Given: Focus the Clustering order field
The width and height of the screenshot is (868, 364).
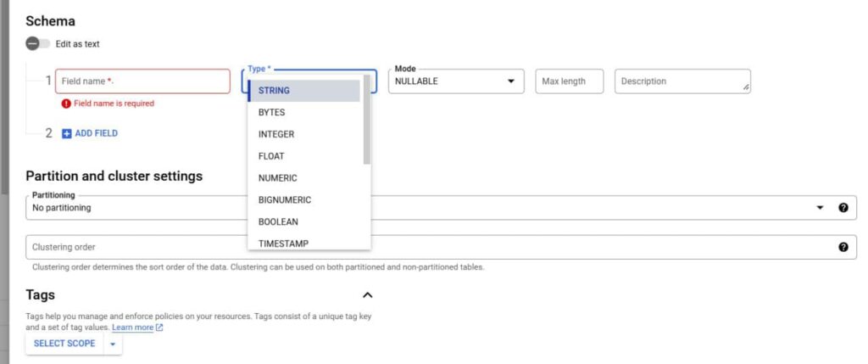Looking at the screenshot, I should click(431, 247).
